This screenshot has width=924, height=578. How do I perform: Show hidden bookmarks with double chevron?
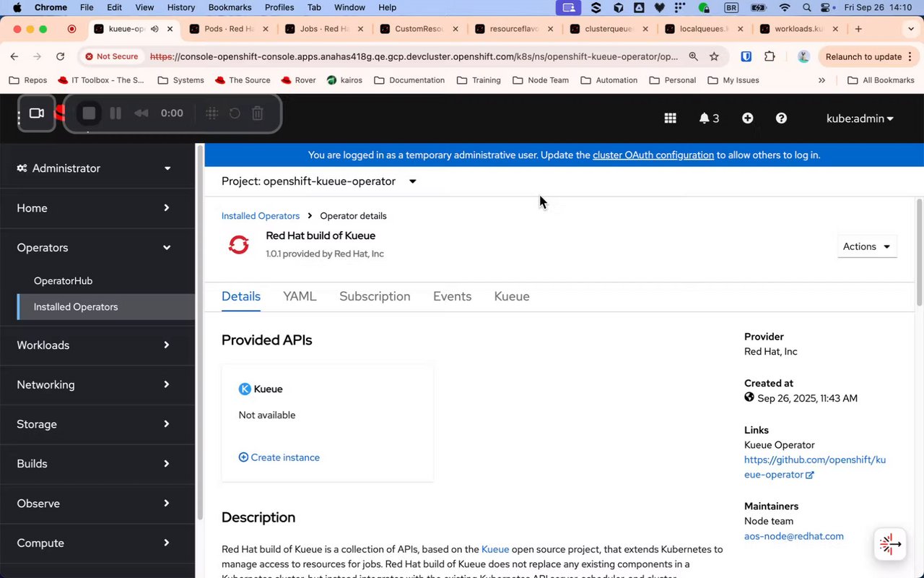click(821, 80)
